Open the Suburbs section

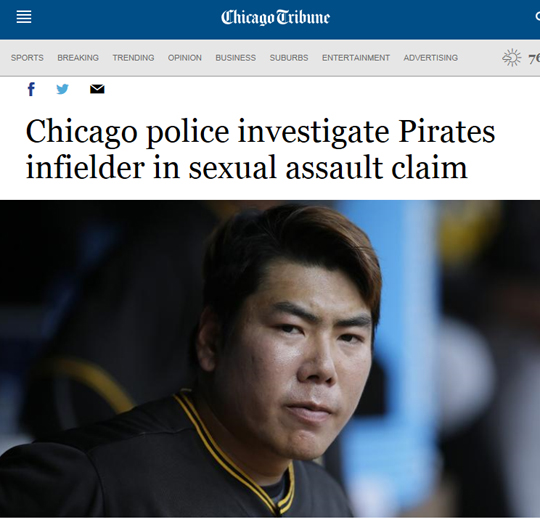(289, 58)
